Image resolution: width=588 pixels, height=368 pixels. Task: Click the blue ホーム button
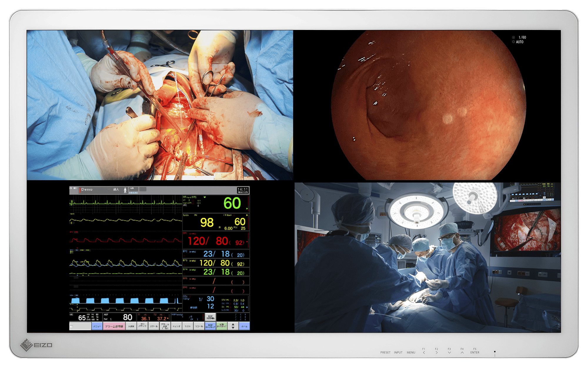coord(244,326)
